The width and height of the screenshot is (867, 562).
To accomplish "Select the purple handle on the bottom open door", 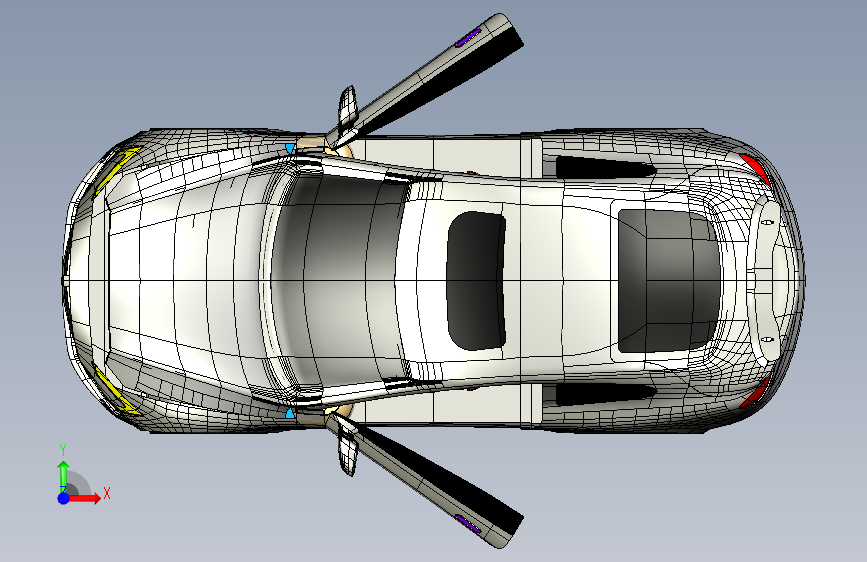I will tap(468, 523).
